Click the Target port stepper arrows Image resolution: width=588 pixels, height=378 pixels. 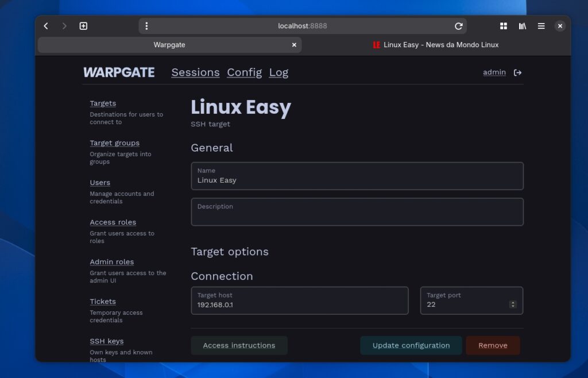point(513,304)
